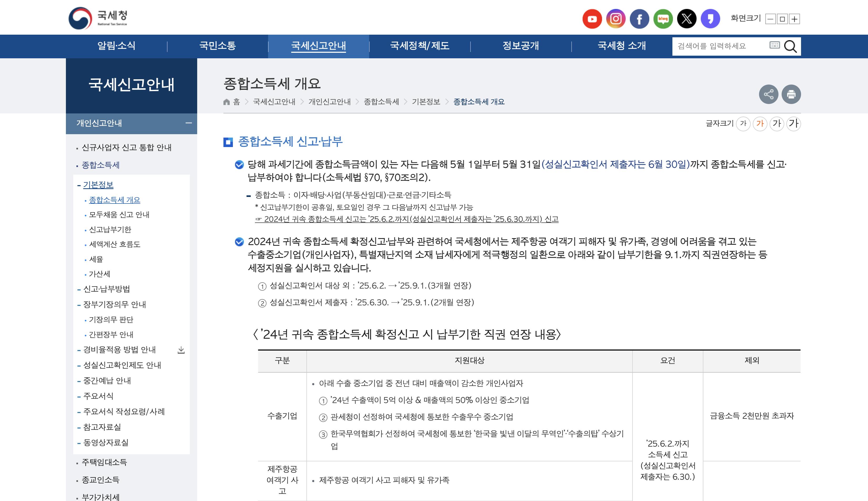Expand 기본정보 sidebar group
The height and width of the screenshot is (501, 868).
click(x=98, y=185)
